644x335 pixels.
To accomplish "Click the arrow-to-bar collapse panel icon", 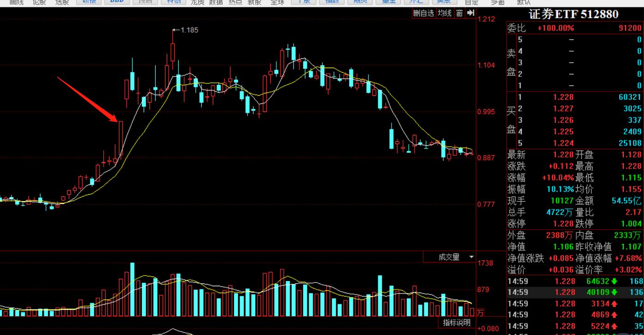I will pyautogui.click(x=470, y=13).
